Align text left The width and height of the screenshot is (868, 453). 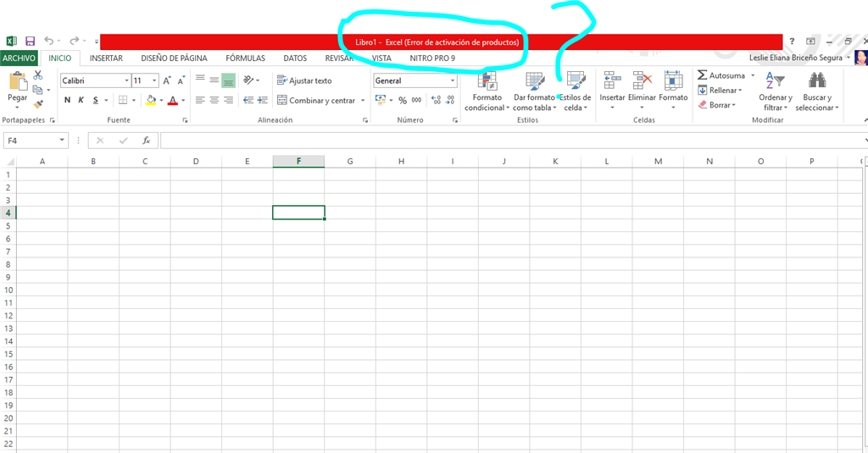click(200, 100)
